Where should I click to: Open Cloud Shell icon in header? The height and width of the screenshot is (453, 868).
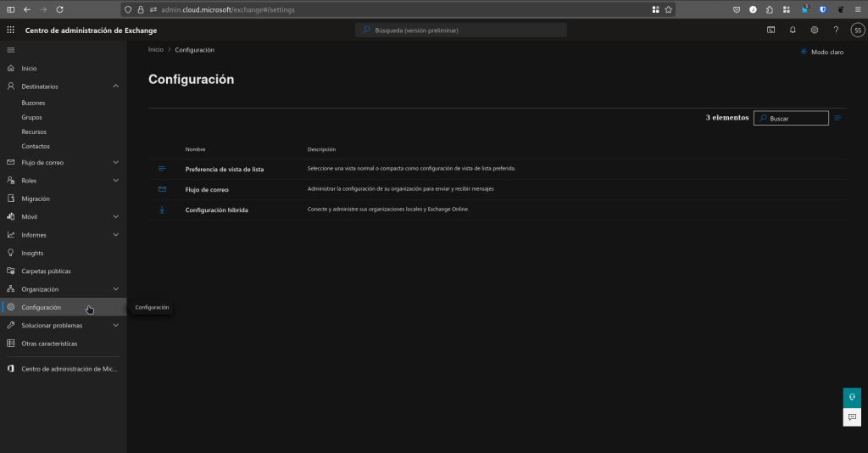pyautogui.click(x=771, y=30)
